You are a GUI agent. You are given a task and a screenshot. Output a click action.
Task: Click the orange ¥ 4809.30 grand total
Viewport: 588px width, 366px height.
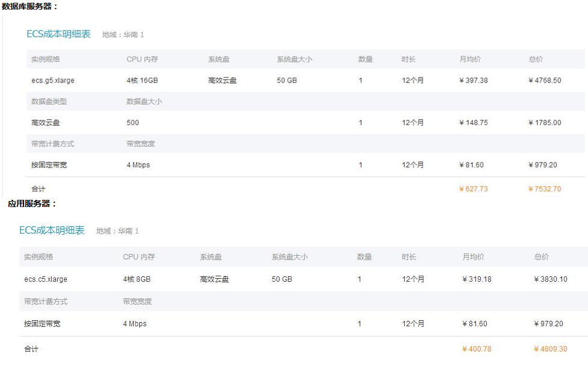(550, 349)
